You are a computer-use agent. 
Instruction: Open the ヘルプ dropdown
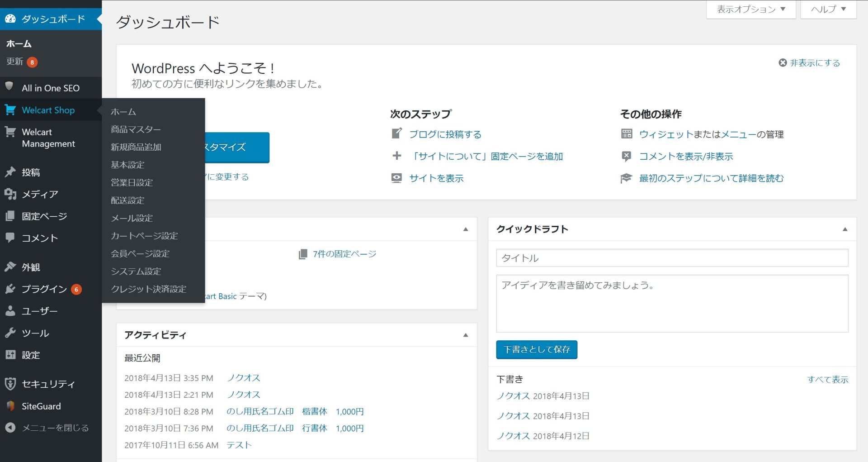click(828, 9)
